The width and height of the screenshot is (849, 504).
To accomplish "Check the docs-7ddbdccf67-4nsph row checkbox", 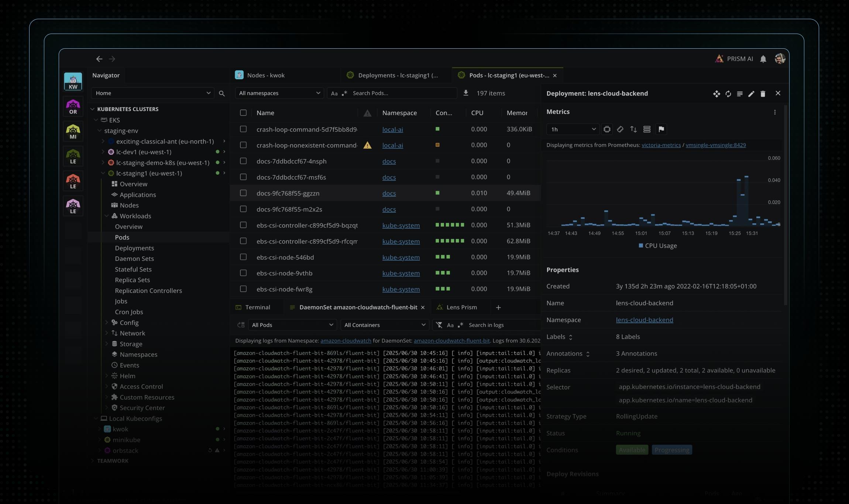I will [x=243, y=161].
